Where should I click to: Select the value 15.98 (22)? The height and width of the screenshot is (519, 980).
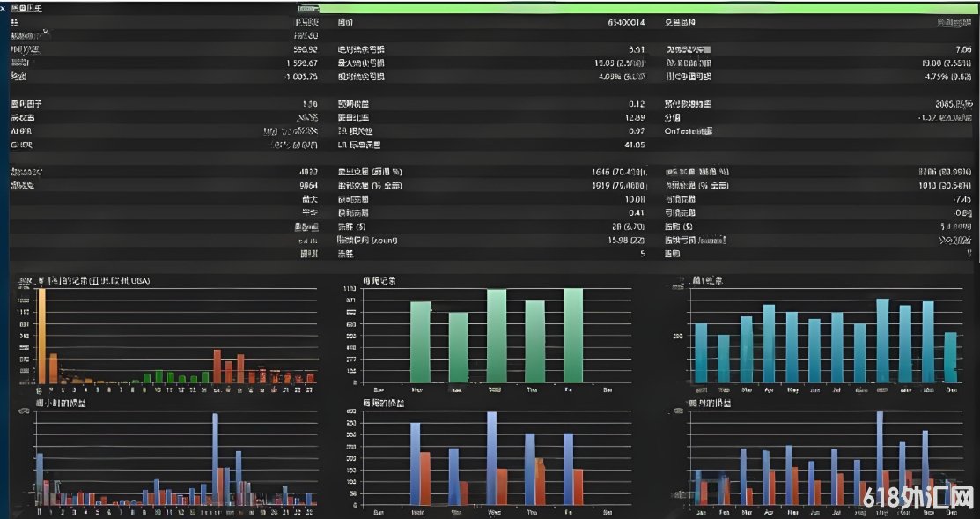pos(626,241)
